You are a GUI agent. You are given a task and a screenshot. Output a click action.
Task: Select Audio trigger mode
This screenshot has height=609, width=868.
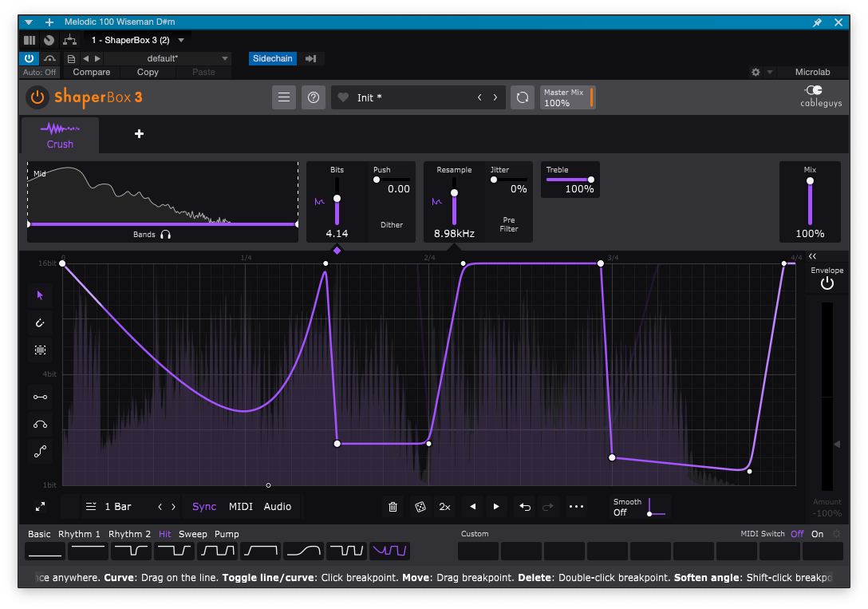coord(278,507)
